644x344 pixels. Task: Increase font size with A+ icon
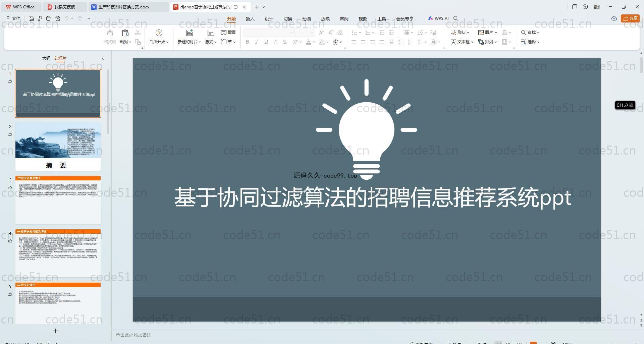click(x=321, y=33)
